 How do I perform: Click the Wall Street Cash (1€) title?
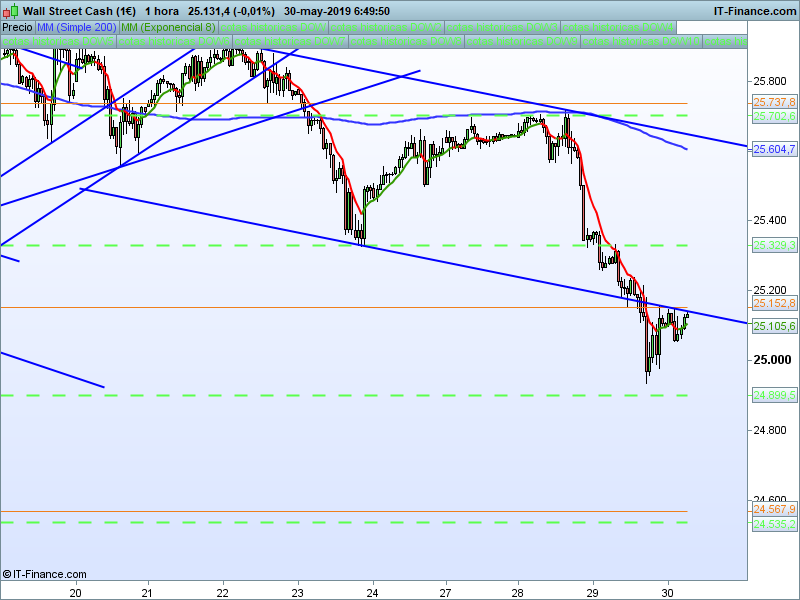tap(79, 11)
